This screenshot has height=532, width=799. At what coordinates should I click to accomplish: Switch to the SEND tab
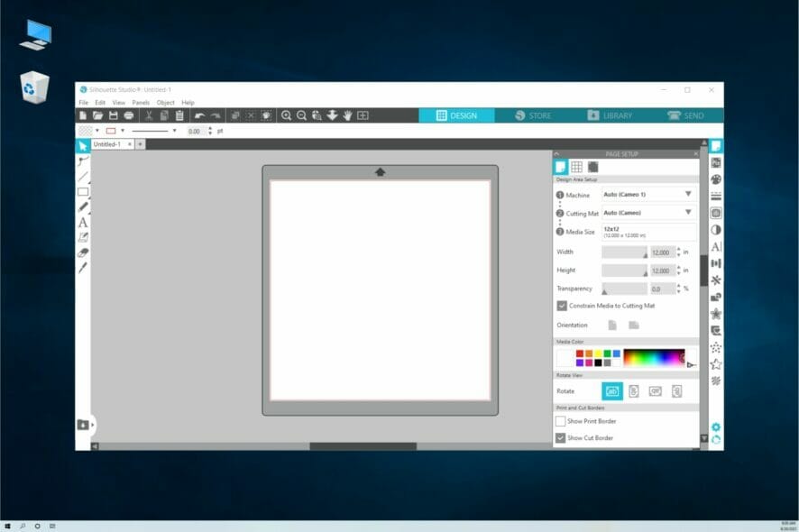[685, 115]
